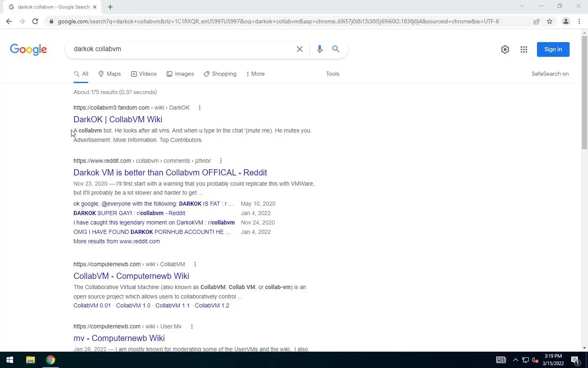588x368 pixels.
Task: Clear the search box with the X icon
Action: point(300,49)
